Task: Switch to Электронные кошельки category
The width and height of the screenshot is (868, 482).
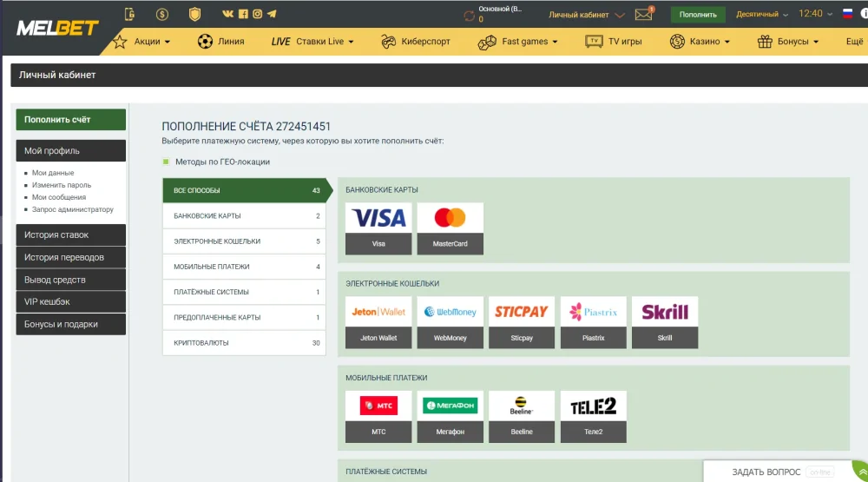Action: pos(243,241)
